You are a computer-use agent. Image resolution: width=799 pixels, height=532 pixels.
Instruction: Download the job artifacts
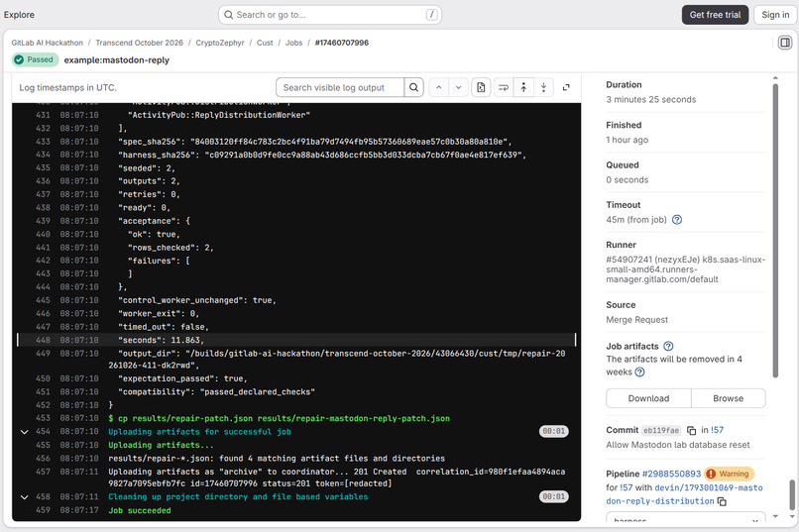click(648, 398)
